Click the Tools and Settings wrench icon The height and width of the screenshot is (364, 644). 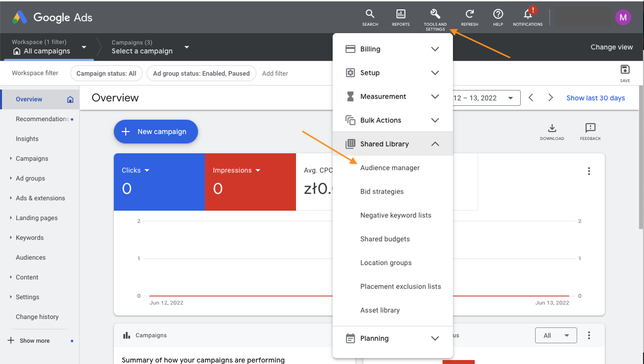[x=435, y=14]
